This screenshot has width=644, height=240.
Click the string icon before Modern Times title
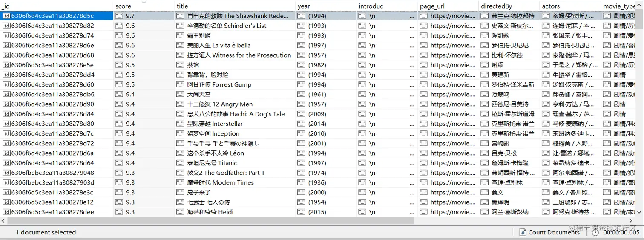(180, 182)
